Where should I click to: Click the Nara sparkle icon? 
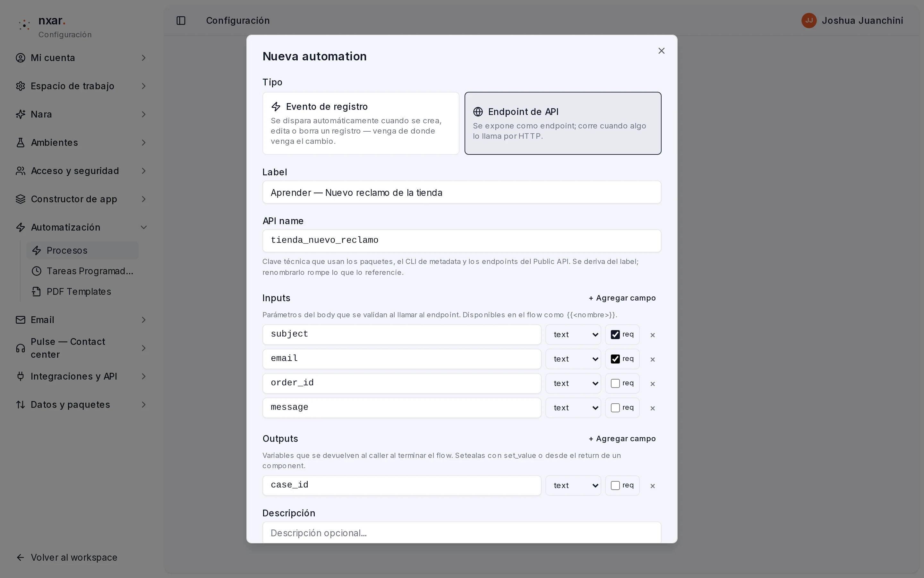click(x=21, y=114)
